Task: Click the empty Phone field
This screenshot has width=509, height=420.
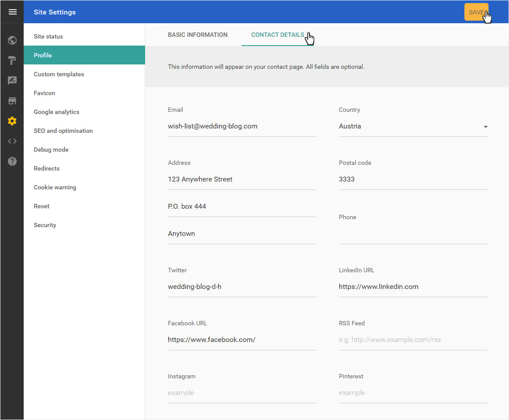Action: click(413, 234)
